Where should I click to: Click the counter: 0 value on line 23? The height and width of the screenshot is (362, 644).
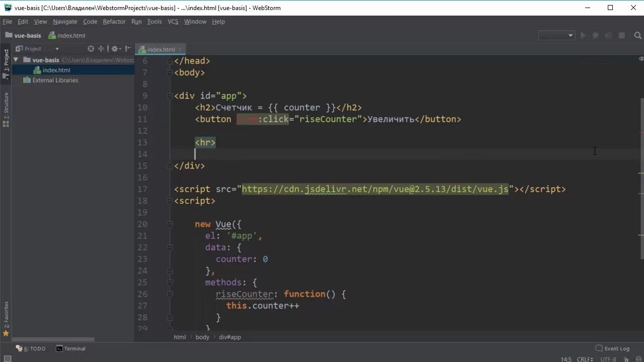pyautogui.click(x=242, y=259)
